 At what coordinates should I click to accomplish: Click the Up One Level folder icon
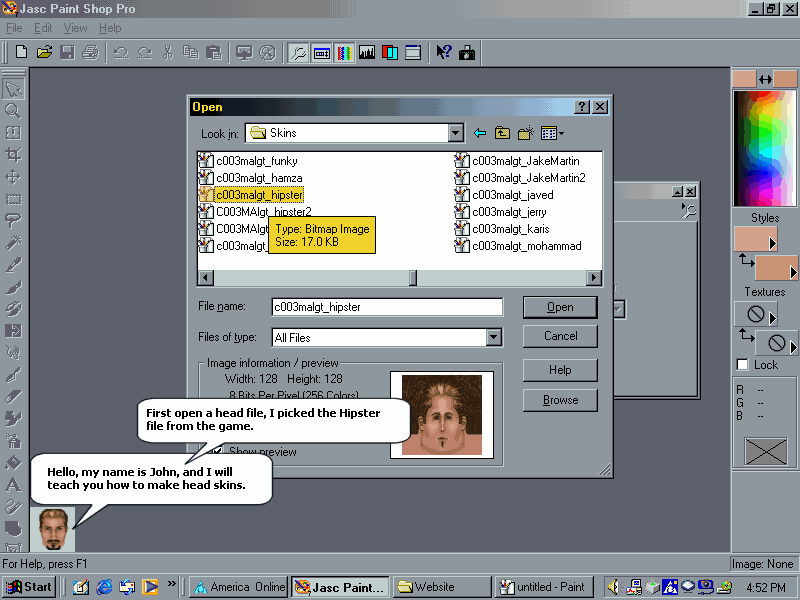[502, 133]
